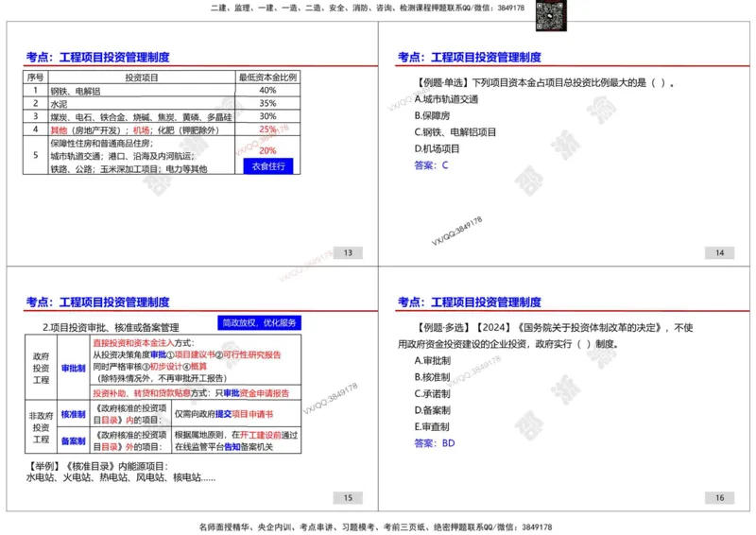This screenshot has height=535, width=756.
Task: Click the '答案：BD' answer text
Action: [x=435, y=443]
